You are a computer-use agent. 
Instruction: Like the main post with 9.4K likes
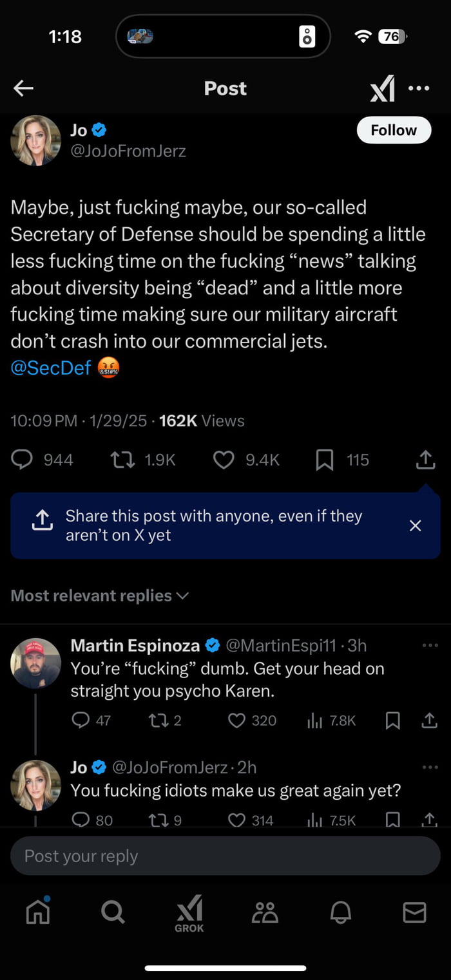[224, 460]
